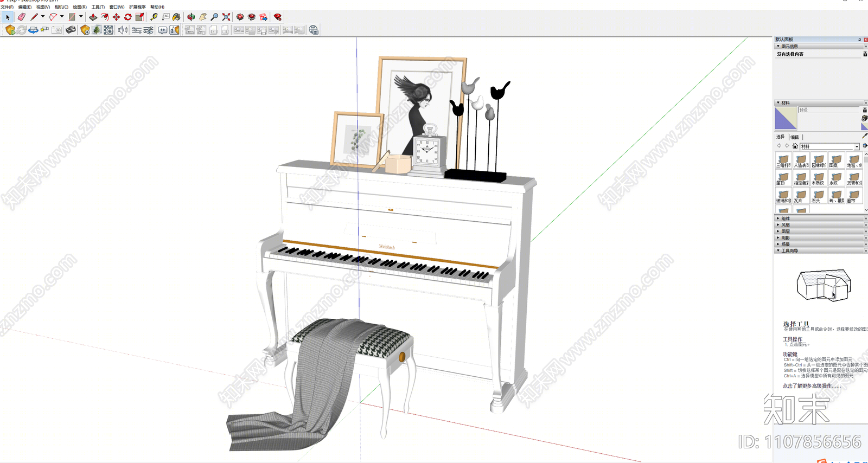The image size is (868, 463).
Task: Open the 3D Warehouse icon
Action: pyautogui.click(x=240, y=17)
